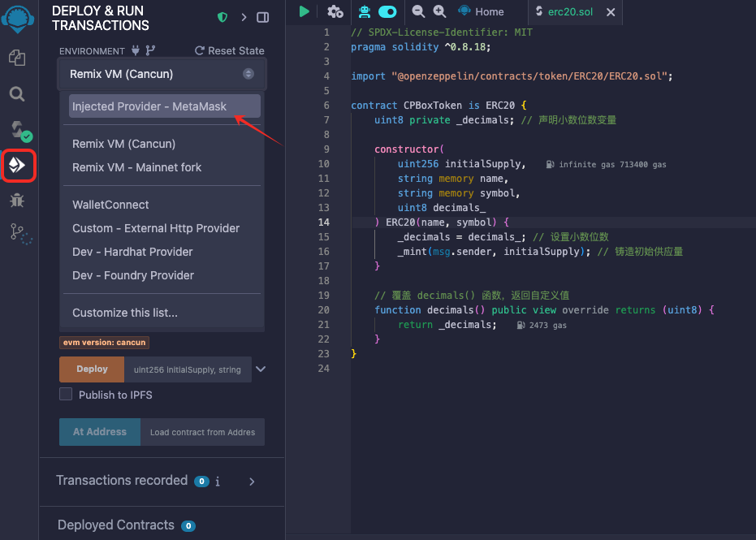Expand the Transactions recorded section

[252, 482]
